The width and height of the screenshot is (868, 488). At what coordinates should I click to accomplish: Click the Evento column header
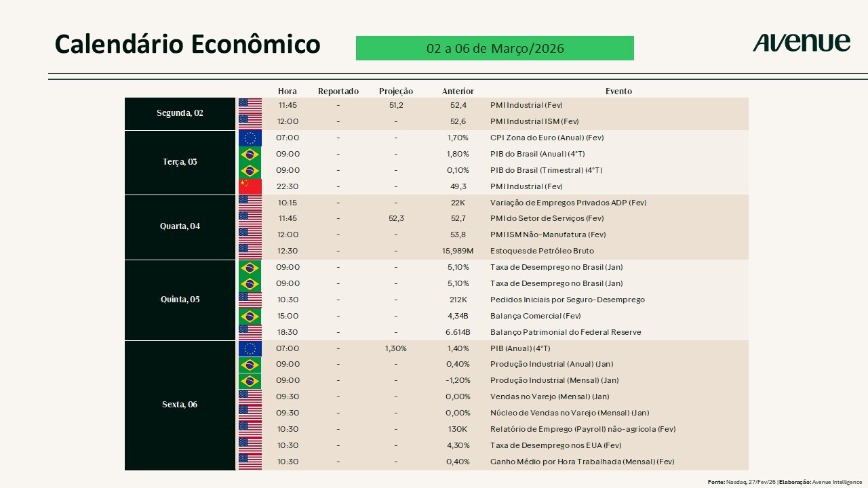point(618,91)
